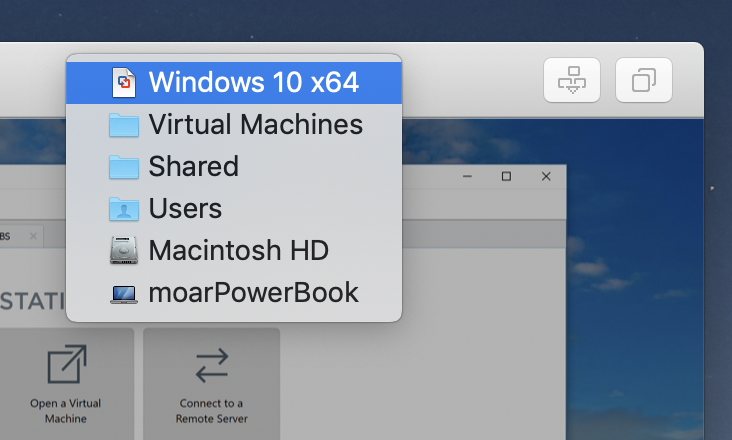Click the Windows 10 x64 VM file icon

click(124, 82)
